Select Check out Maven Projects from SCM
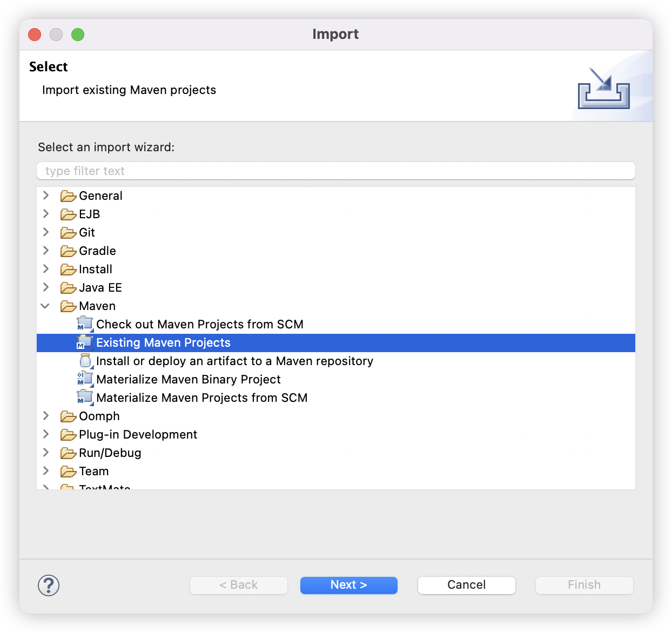Viewport: 672px width, 633px height. (x=200, y=324)
